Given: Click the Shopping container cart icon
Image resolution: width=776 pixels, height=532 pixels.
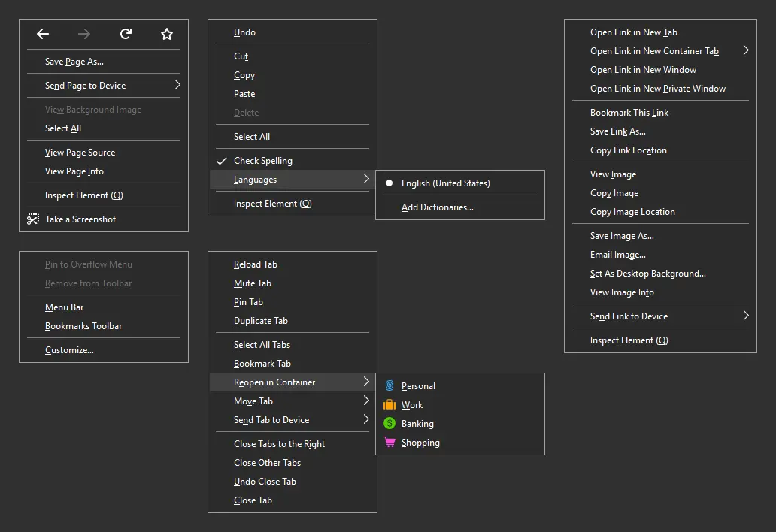Looking at the screenshot, I should tap(390, 442).
